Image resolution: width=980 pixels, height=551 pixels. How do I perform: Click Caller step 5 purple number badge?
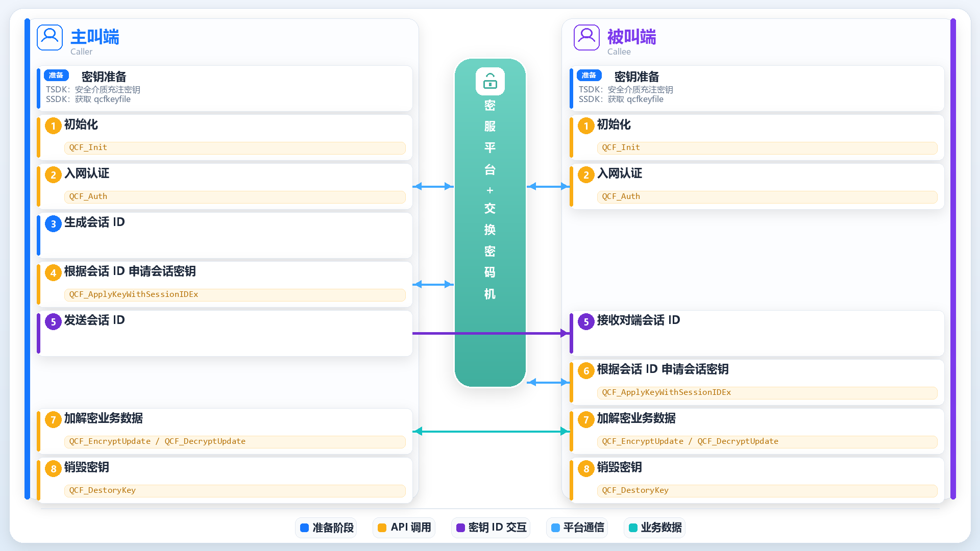[x=53, y=322]
